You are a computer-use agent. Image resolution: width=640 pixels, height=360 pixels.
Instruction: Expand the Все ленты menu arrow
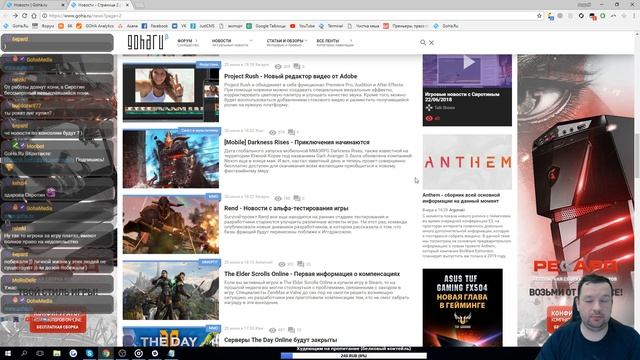pos(350,40)
